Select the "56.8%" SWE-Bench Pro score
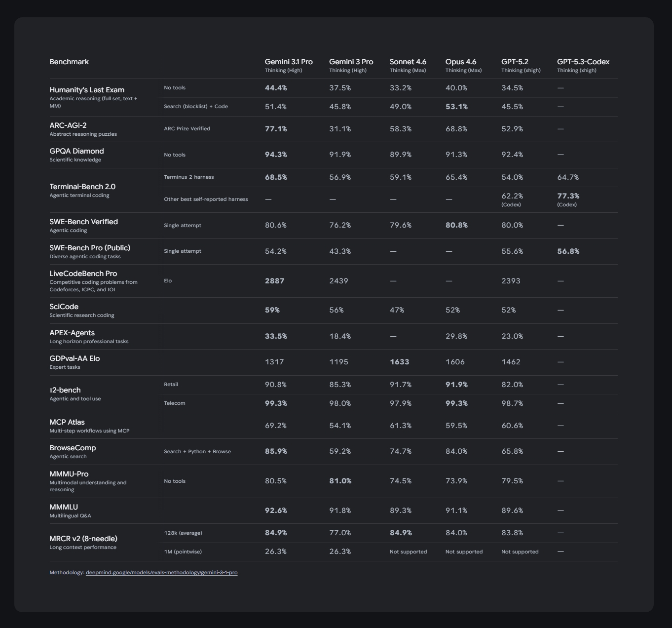 click(x=568, y=251)
